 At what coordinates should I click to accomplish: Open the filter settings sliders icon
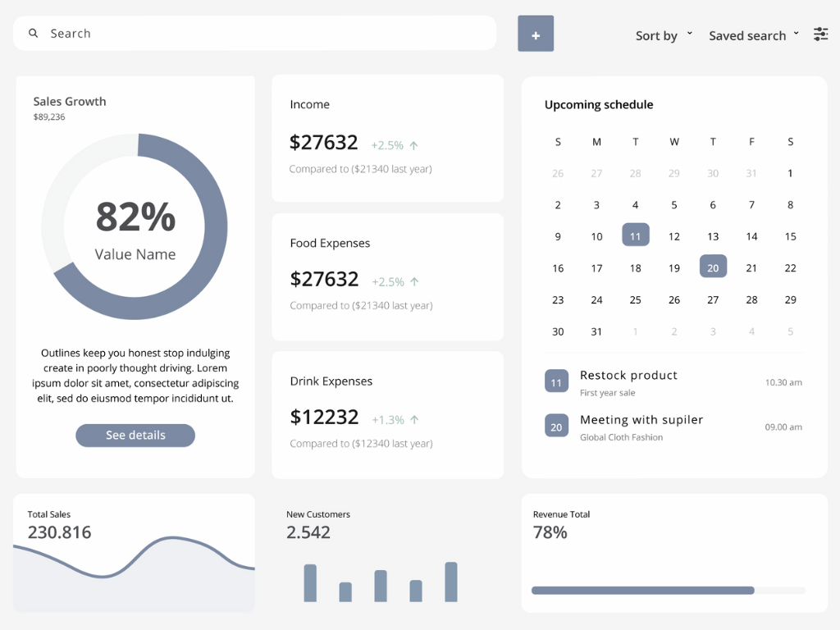(x=820, y=34)
